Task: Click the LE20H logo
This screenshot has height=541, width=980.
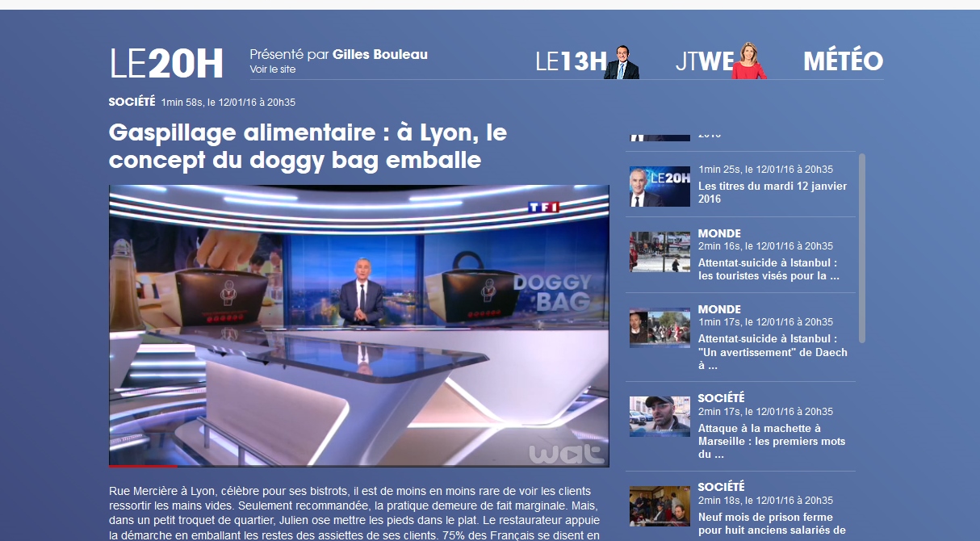Action: pos(166,64)
